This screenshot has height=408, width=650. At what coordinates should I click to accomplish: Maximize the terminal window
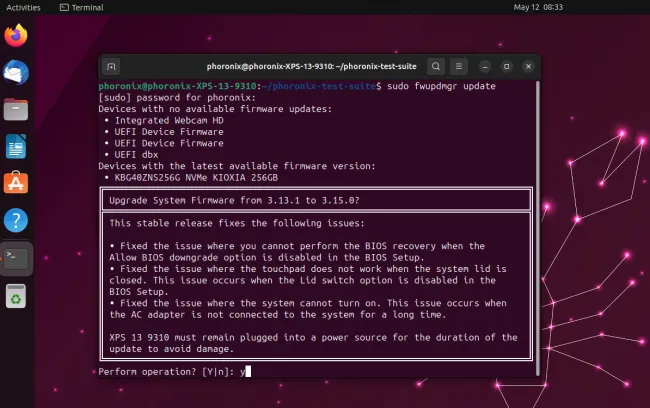point(507,66)
